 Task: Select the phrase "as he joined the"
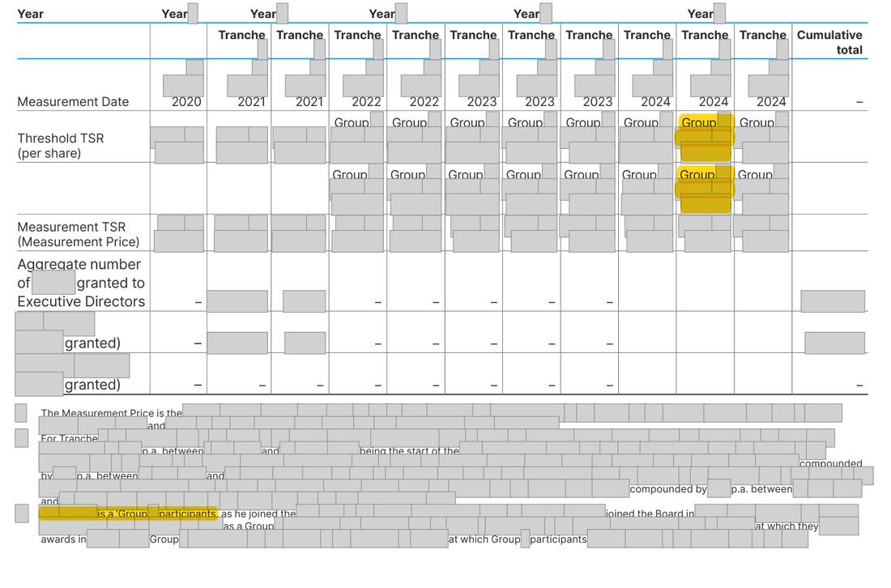tap(258, 513)
